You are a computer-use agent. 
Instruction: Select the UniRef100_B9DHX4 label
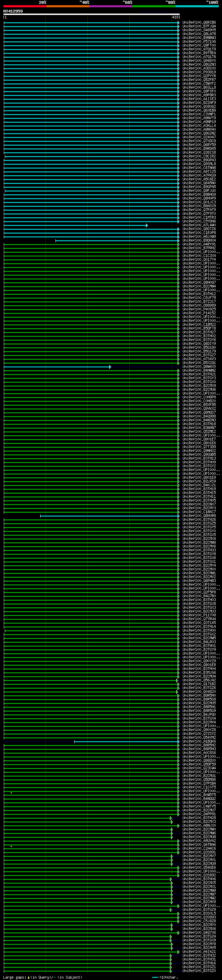coord(199,241)
